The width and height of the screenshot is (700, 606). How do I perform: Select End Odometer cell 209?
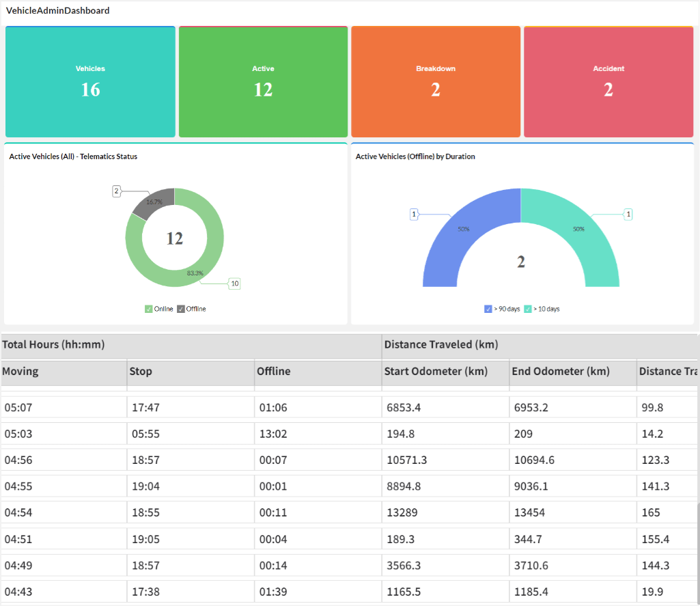coord(573,434)
